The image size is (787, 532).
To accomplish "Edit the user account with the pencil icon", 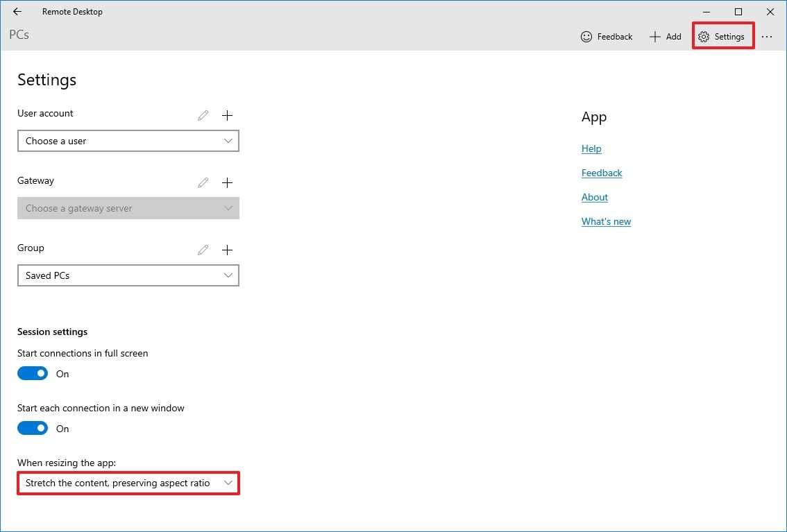I will tap(202, 115).
